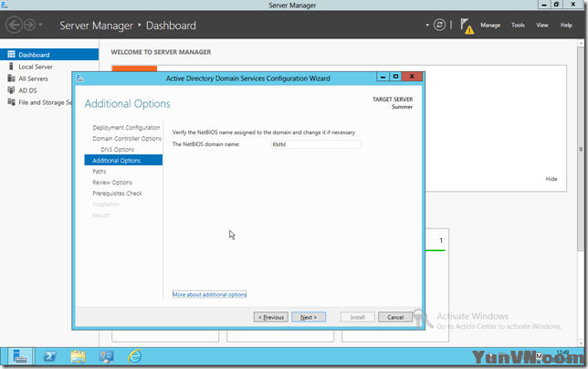The image size is (588, 369).
Task: Open File and Storage Services in the sidebar
Action: click(45, 102)
